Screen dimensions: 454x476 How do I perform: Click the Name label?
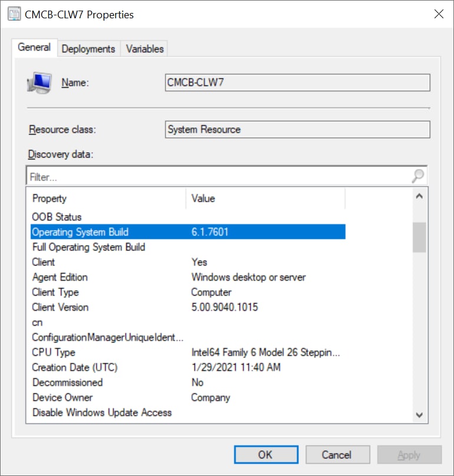(x=75, y=83)
